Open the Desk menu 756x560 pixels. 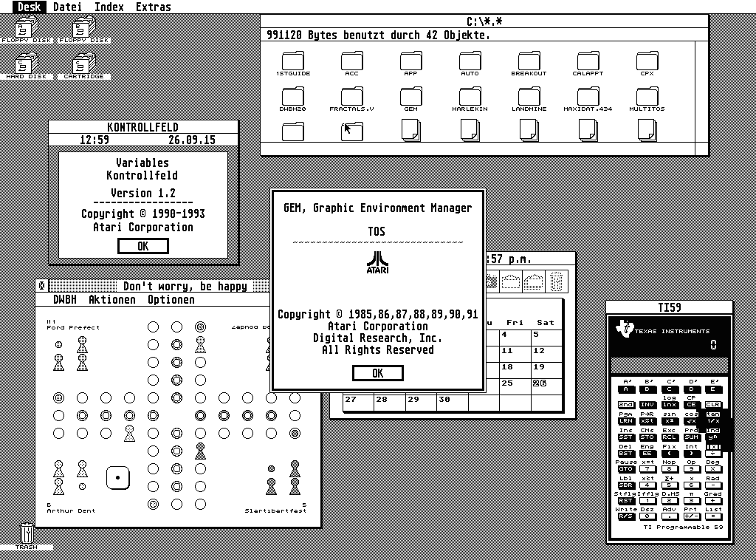(29, 7)
